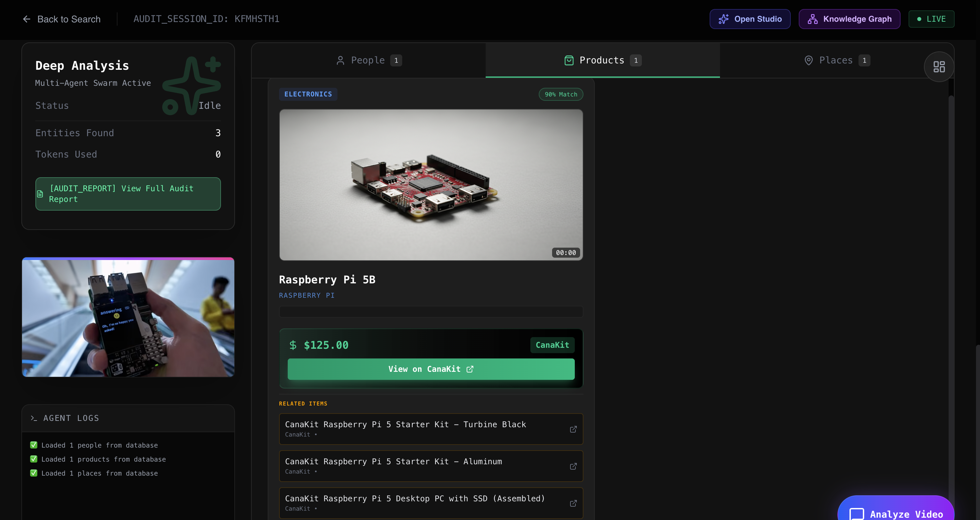Open external link for Turbine Black kit

(x=573, y=429)
